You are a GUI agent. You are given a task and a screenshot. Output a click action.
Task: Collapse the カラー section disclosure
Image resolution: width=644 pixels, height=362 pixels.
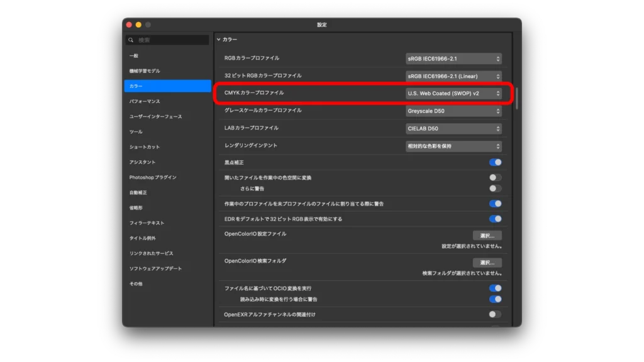click(x=218, y=39)
